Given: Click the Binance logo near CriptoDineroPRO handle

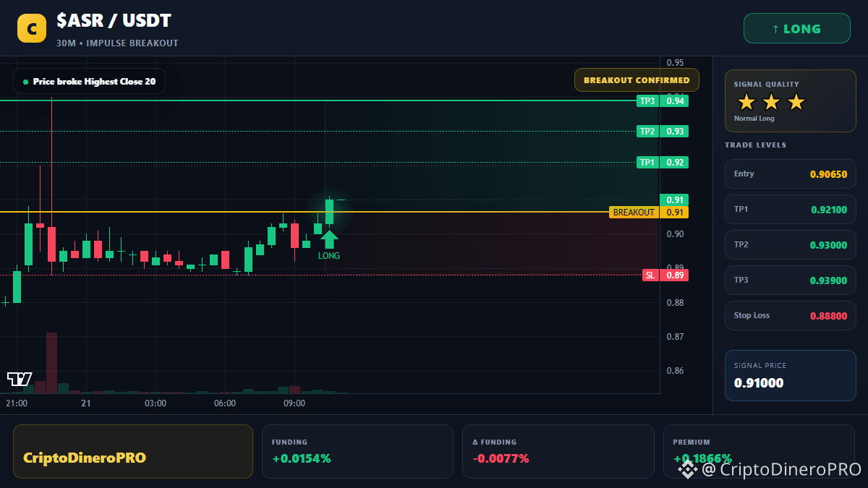Looking at the screenshot, I should pyautogui.click(x=687, y=469).
